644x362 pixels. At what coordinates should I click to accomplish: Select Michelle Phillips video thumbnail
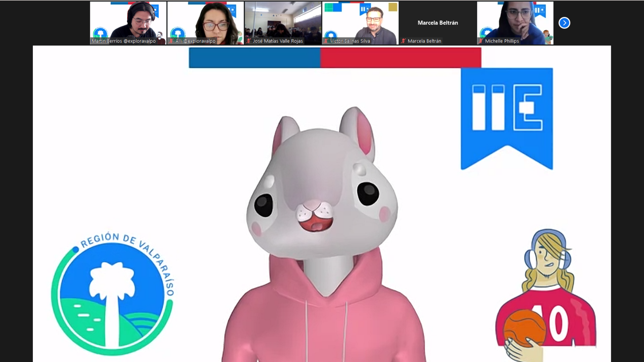pyautogui.click(x=515, y=23)
